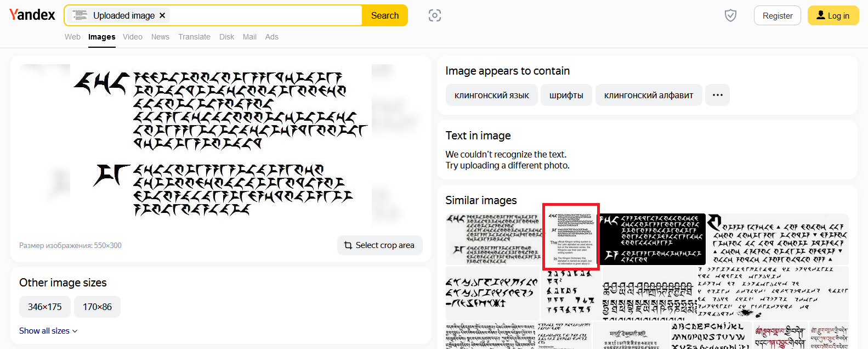
Task: Open the Disk tab
Action: pyautogui.click(x=226, y=37)
